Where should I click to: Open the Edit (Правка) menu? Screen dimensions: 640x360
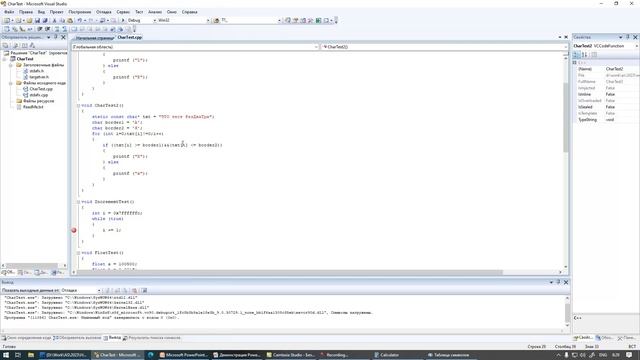click(26, 12)
